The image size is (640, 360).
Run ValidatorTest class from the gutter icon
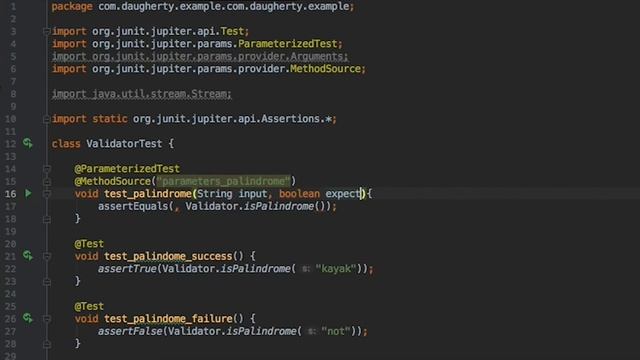27,143
